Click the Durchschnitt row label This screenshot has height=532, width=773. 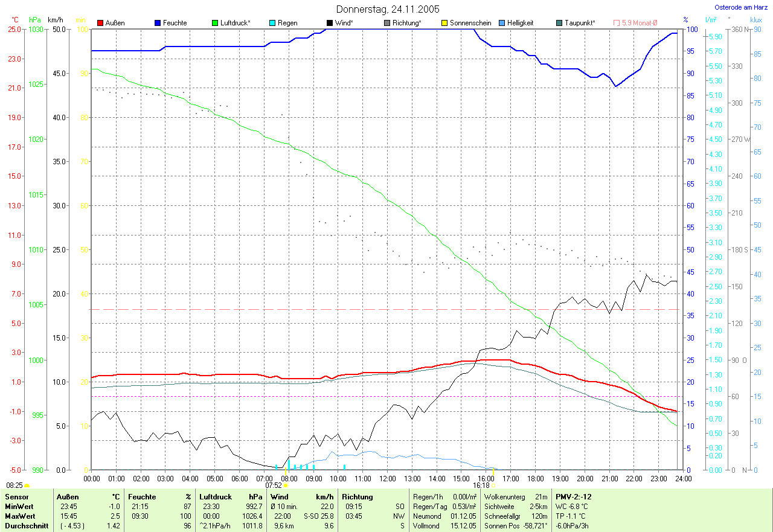23,526
